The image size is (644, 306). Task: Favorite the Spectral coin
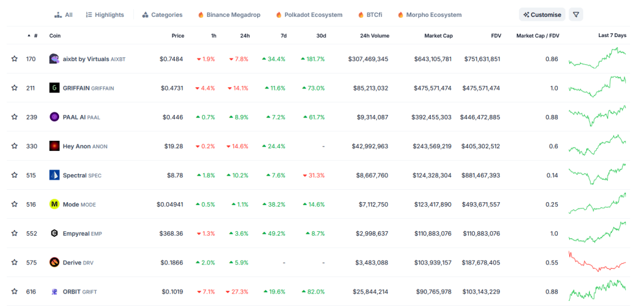[x=14, y=175]
